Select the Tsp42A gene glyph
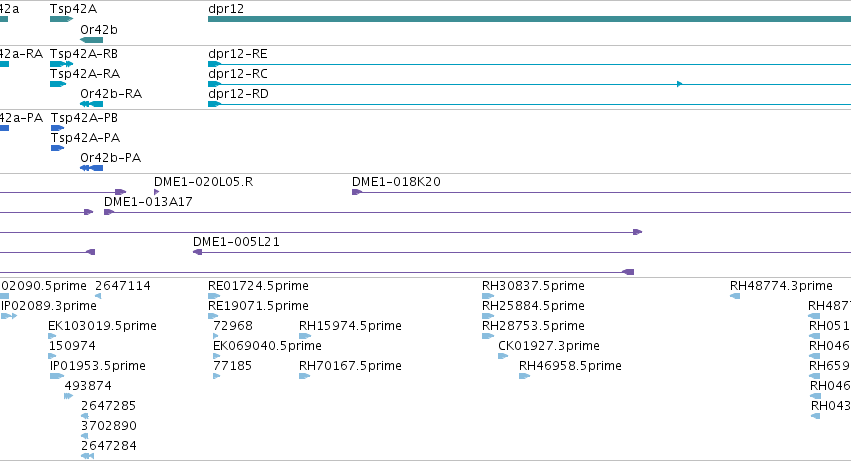851x461 pixels. pos(60,19)
